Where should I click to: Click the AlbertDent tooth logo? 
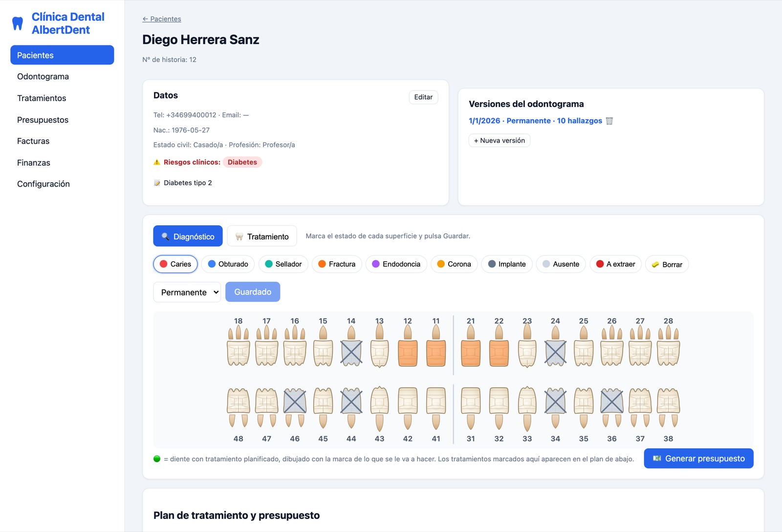(x=18, y=23)
